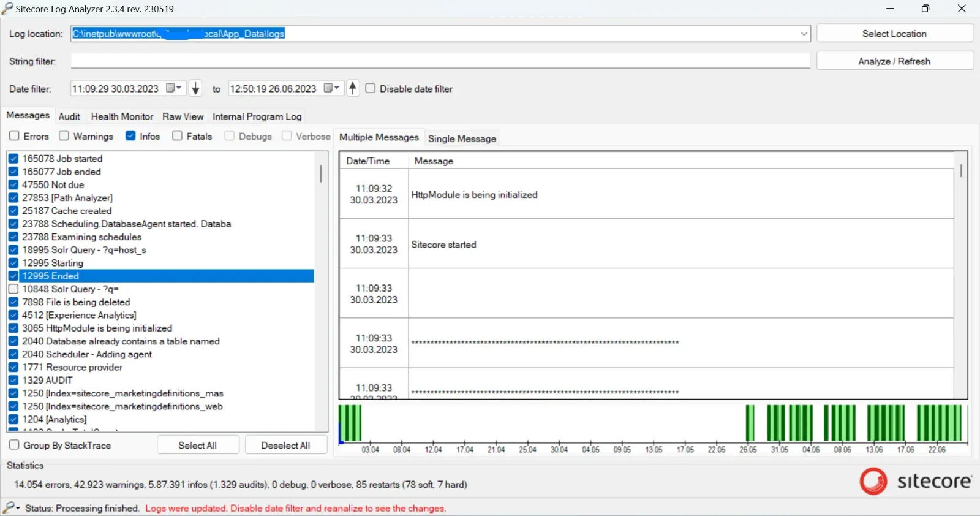
Task: Open the Internal Program Log tab
Action: tap(257, 116)
